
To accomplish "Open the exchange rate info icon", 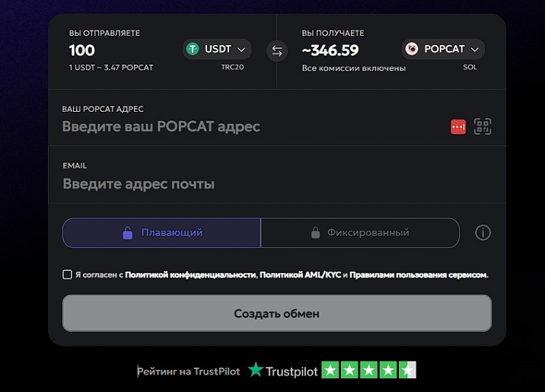I will [483, 232].
